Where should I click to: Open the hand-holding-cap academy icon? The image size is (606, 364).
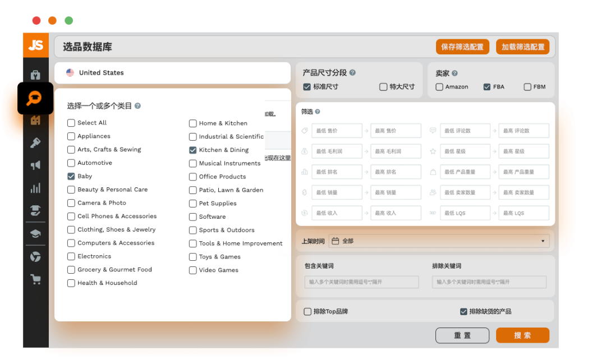(x=35, y=210)
